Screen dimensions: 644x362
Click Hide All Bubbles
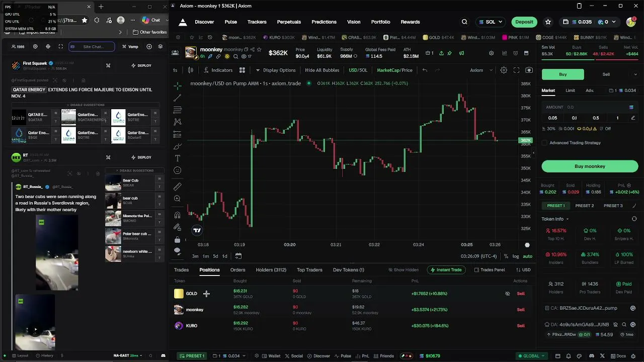322,70
